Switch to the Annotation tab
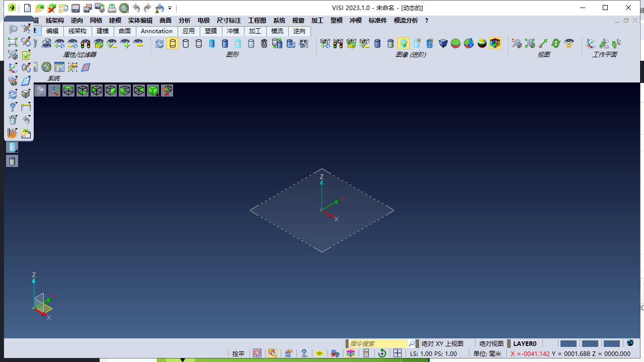644x362 pixels. (156, 31)
